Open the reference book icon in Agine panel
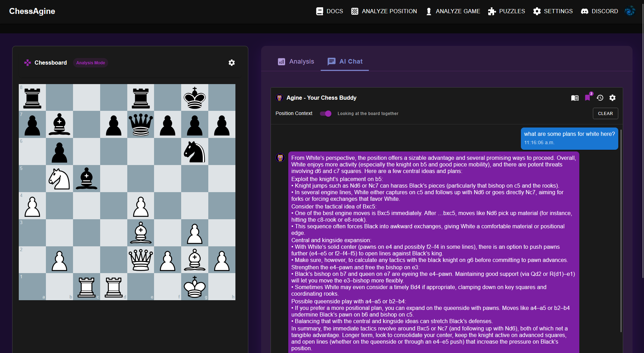644x353 pixels. (574, 98)
